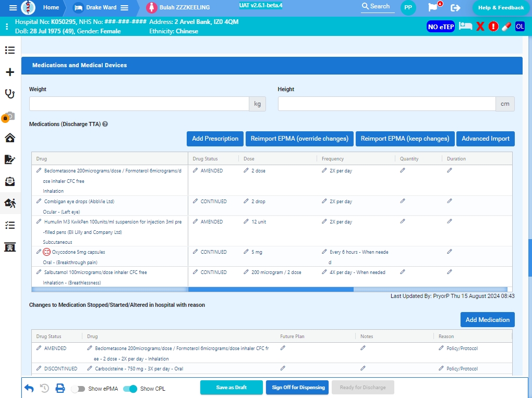Click the Discharge TTA help question icon
The image size is (532, 398).
[105, 124]
